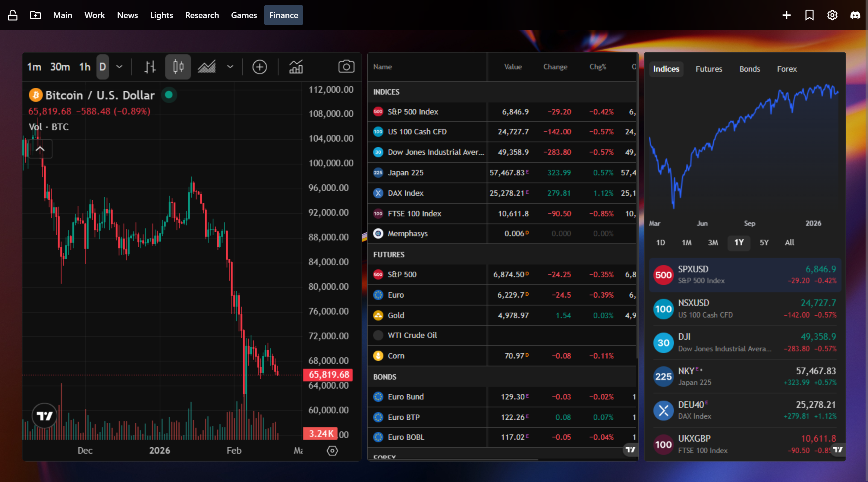
Task: Click the 65,819.68 price label on axis
Action: tap(328, 374)
